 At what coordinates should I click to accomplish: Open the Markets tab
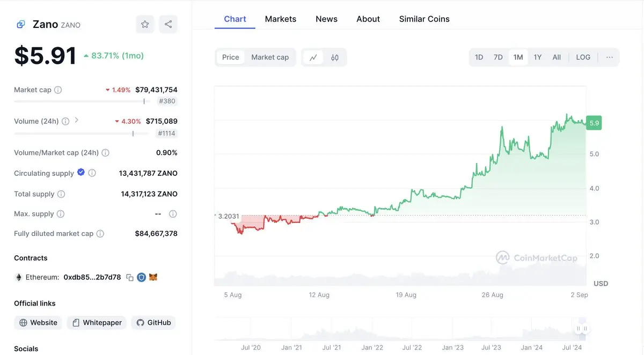281,19
